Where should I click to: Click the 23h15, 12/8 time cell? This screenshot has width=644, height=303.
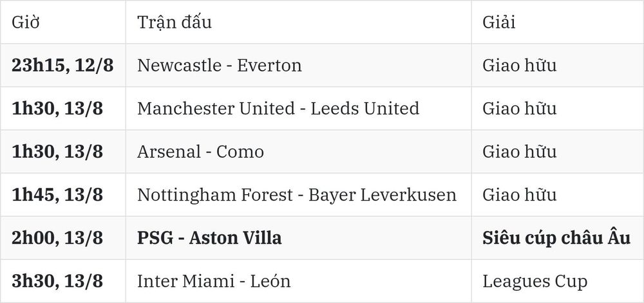(62, 66)
